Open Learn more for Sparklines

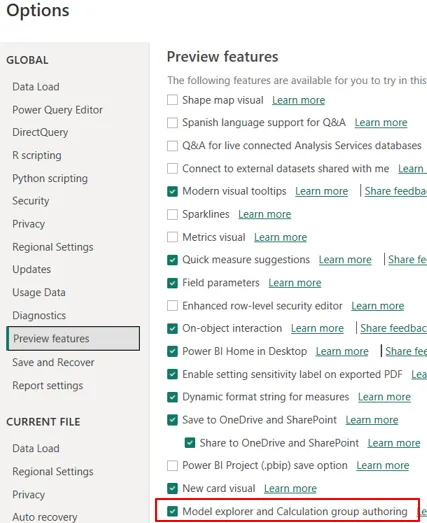click(x=265, y=214)
